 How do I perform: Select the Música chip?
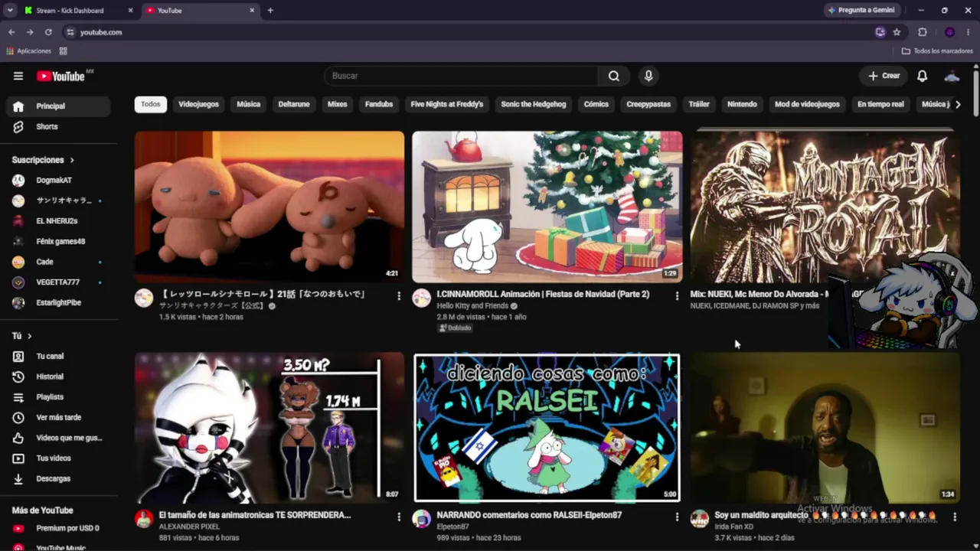coord(248,104)
